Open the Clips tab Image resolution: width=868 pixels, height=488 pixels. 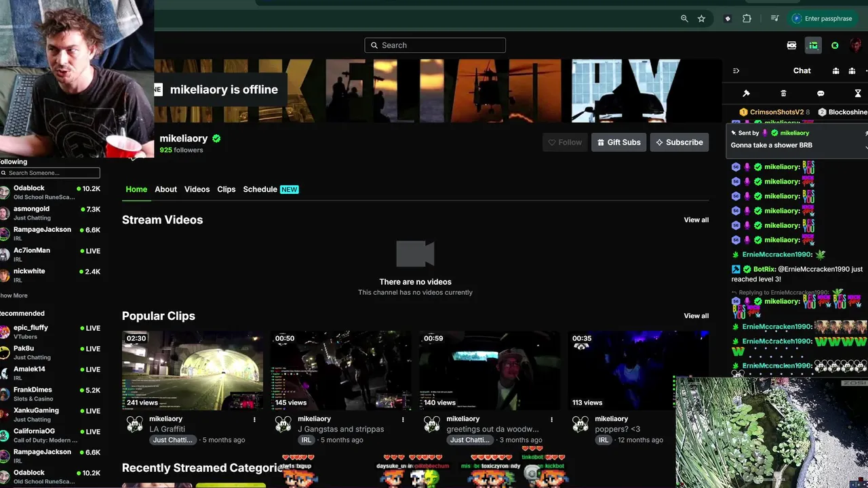pos(226,189)
